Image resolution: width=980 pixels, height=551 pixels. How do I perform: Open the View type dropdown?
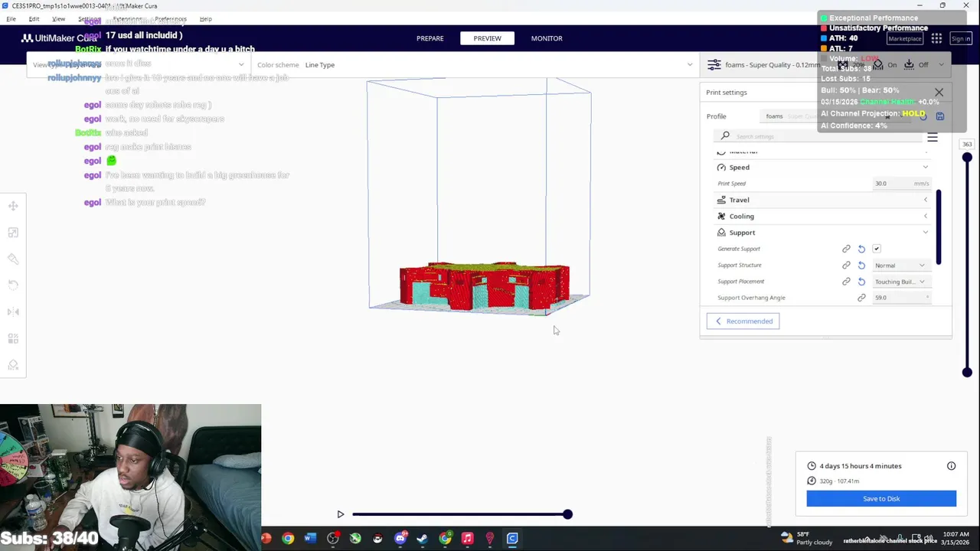tap(138, 65)
